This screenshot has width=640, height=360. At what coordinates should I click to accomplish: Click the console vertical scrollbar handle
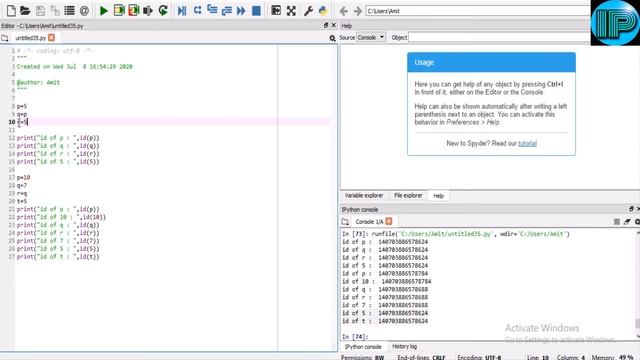(637, 323)
